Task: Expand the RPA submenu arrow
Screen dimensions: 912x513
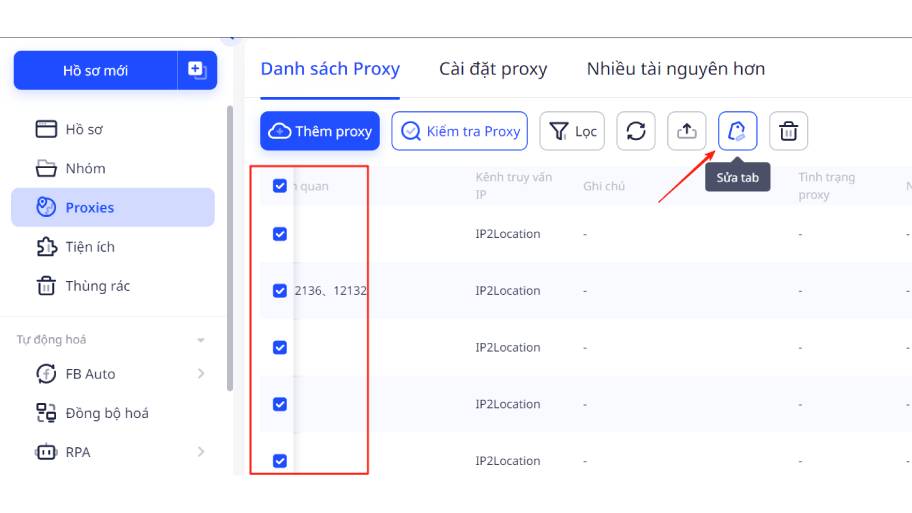Action: (201, 452)
